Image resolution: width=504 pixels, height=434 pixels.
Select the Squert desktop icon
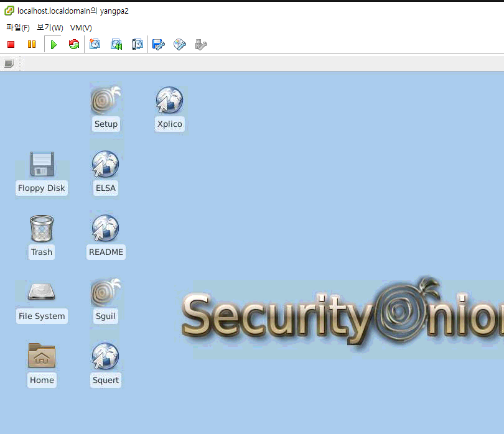coord(105,365)
